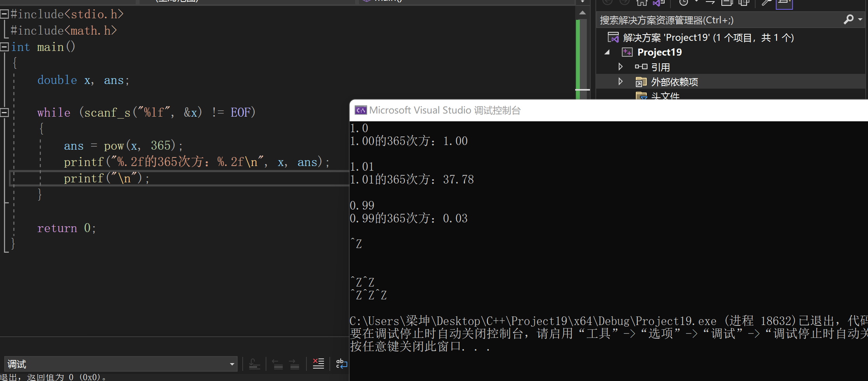Click the switch views Visual Studio icon

pyautogui.click(x=659, y=3)
